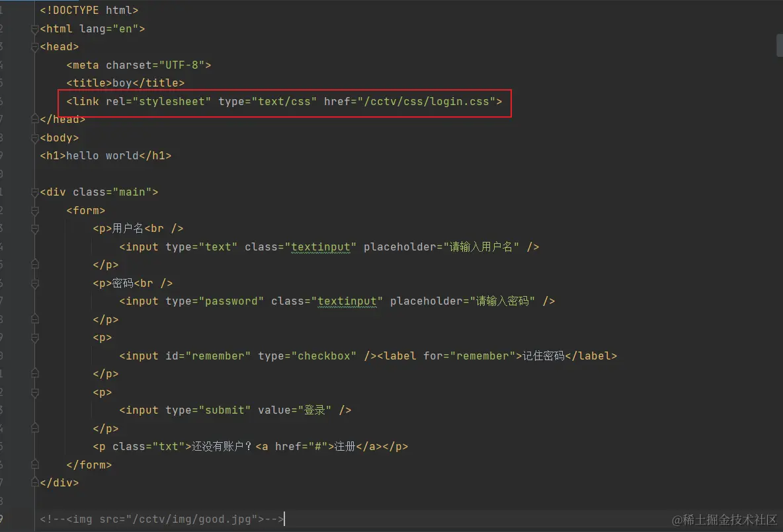This screenshot has height=532, width=783.
Task: Click the label for="remember" tag
Action: (x=450, y=356)
